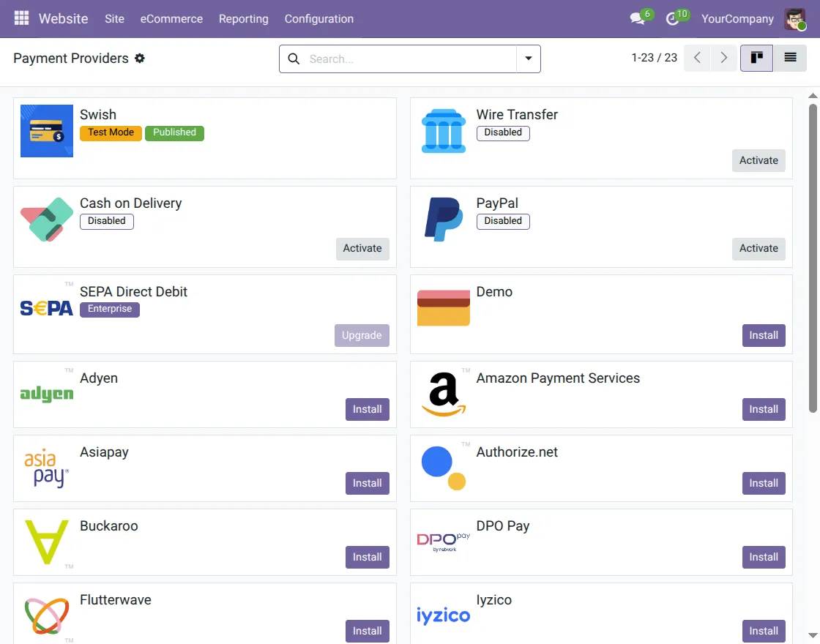This screenshot has height=644, width=820.
Task: Click the Disabled badge on Cash on Delivery
Action: pyautogui.click(x=107, y=221)
